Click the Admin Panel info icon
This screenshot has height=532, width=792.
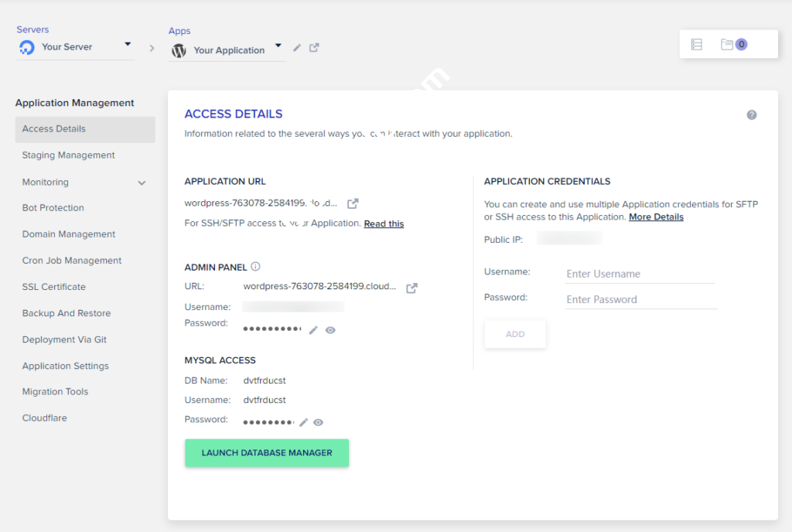point(255,267)
